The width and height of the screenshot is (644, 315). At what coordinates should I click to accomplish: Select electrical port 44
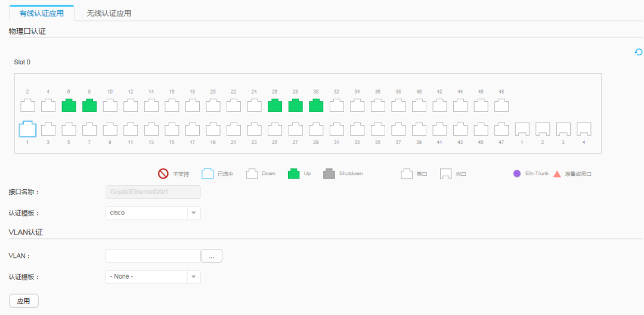[460, 105]
